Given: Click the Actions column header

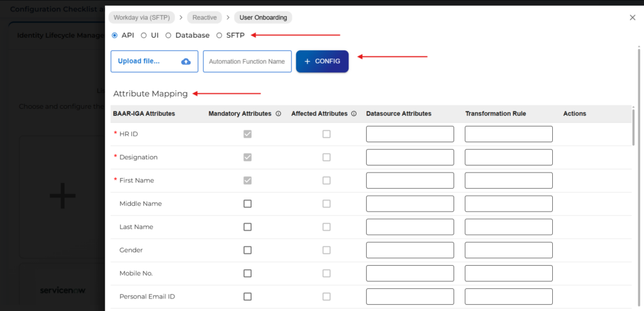Looking at the screenshot, I should tap(575, 114).
